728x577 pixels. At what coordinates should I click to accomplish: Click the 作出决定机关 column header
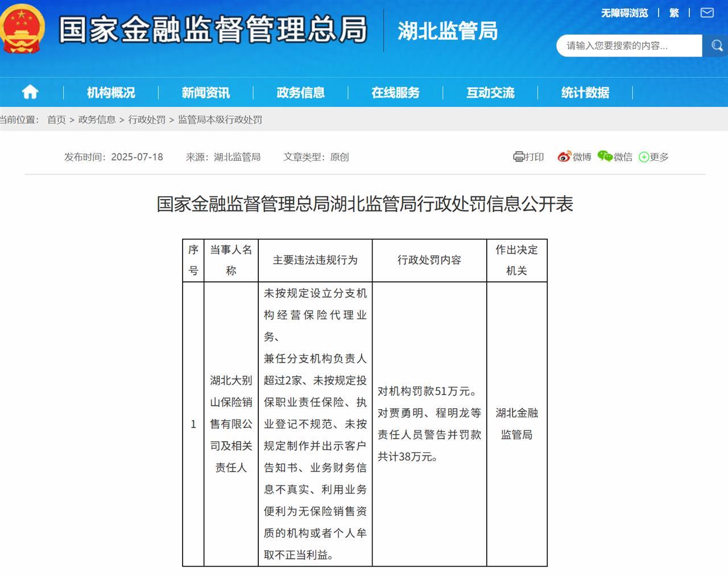pyautogui.click(x=516, y=260)
